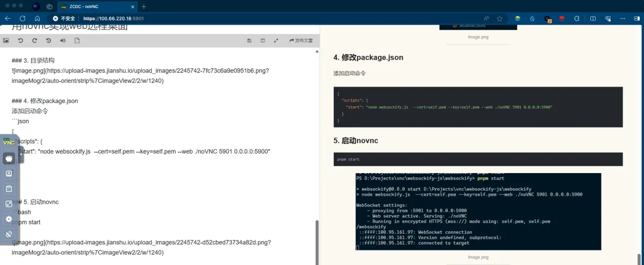Go back with the browser back arrow
644x265 pixels.
tap(8, 18)
